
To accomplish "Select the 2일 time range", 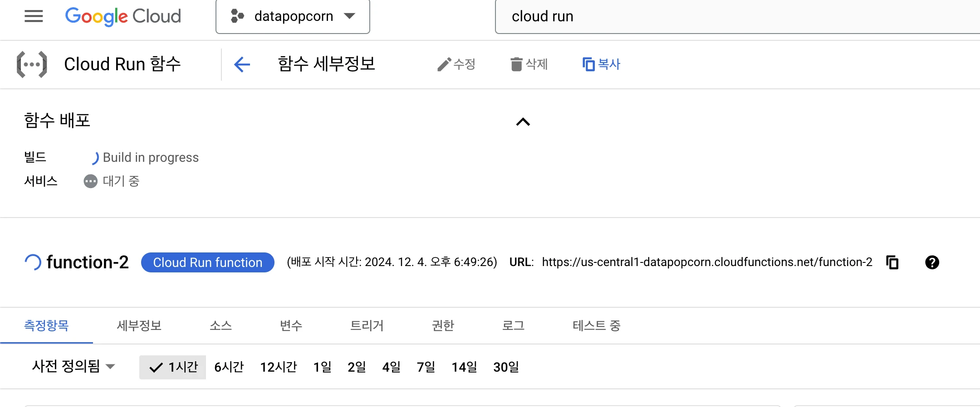I will coord(357,367).
